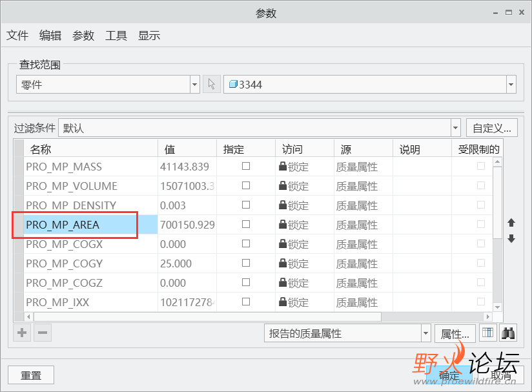Click the lock icon in the PRO_MP_DENSITY row

[x=283, y=205]
